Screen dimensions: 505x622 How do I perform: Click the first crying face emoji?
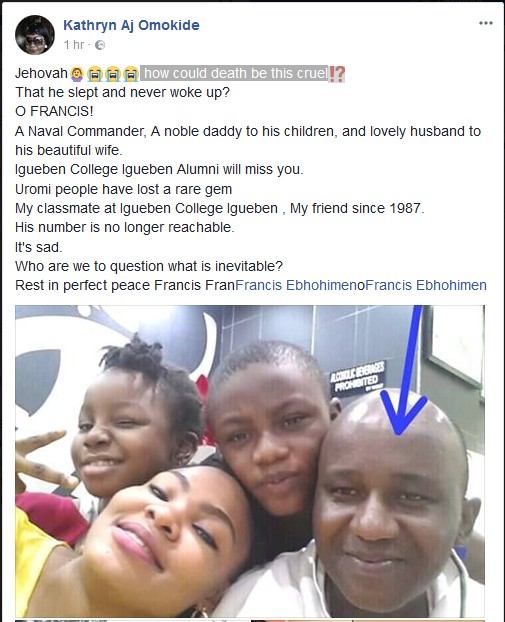pyautogui.click(x=95, y=74)
